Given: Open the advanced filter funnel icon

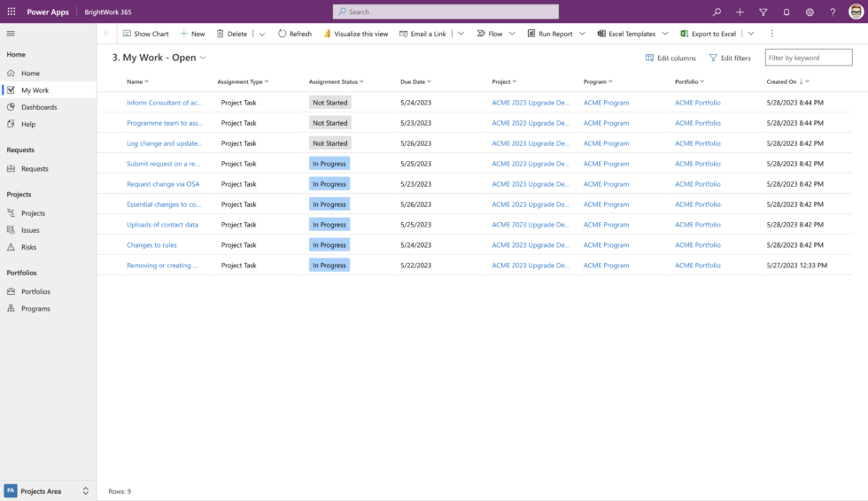Looking at the screenshot, I should pos(763,12).
